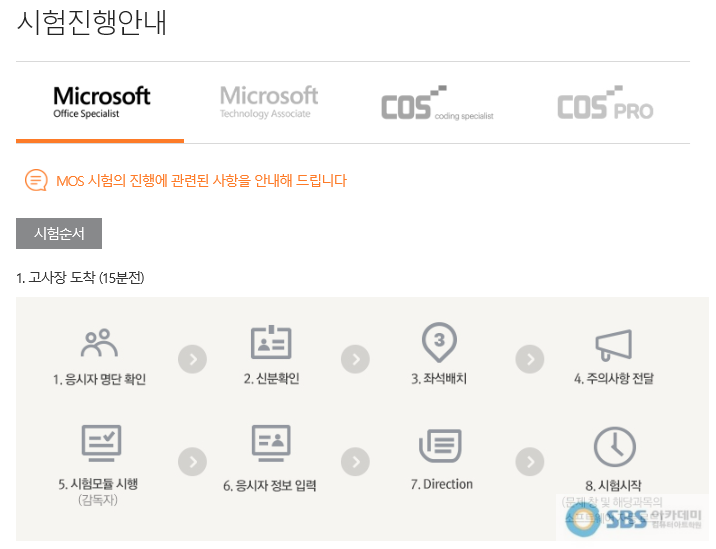Image resolution: width=716 pixels, height=549 pixels.
Task: Click the 시험모듈 시행 monitor icon
Action: (101, 443)
